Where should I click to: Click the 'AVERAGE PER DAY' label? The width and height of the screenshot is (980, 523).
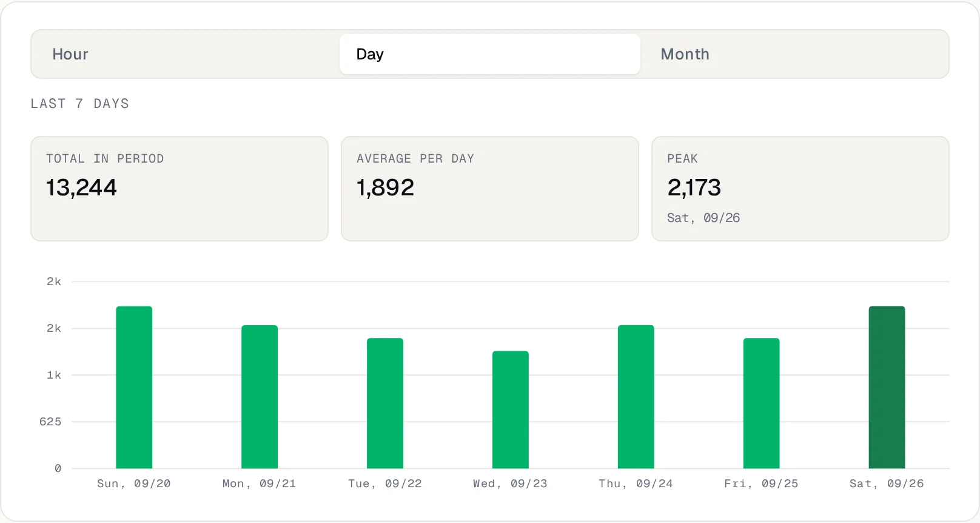[x=415, y=158]
